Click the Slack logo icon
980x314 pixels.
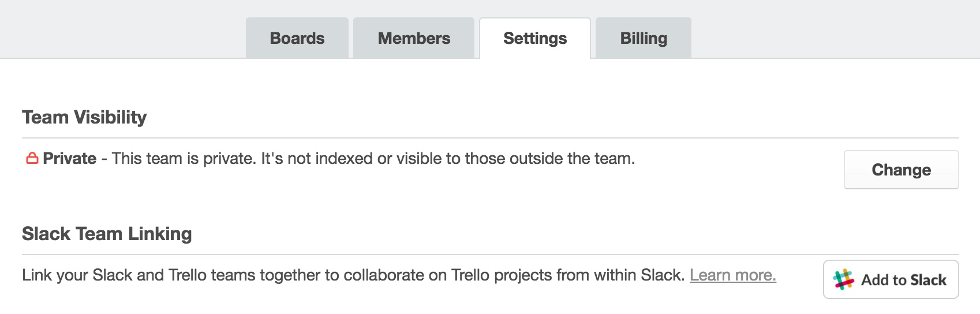[x=843, y=280]
